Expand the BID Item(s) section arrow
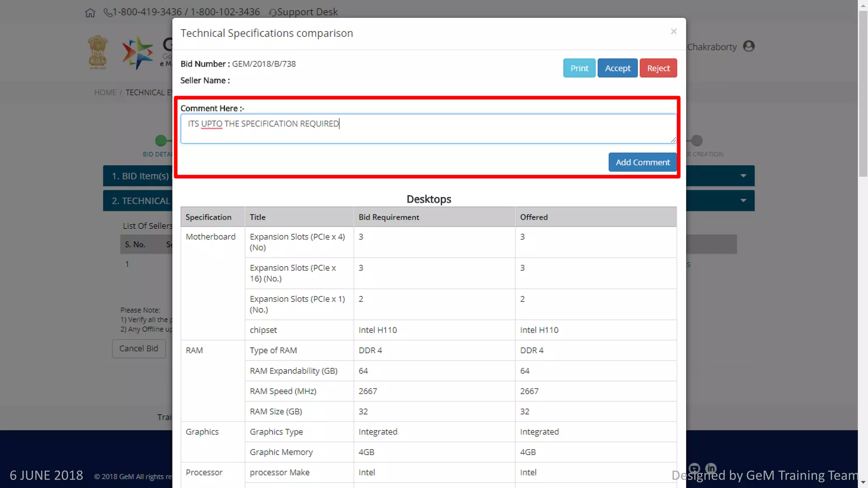The width and height of the screenshot is (868, 488). click(743, 176)
